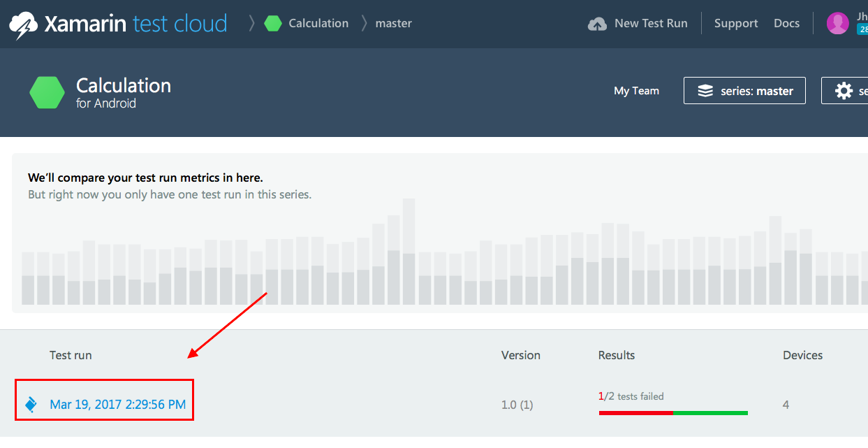Click the Xamarin cloud lightning logo icon
This screenshot has height=448, width=868.
click(x=23, y=25)
